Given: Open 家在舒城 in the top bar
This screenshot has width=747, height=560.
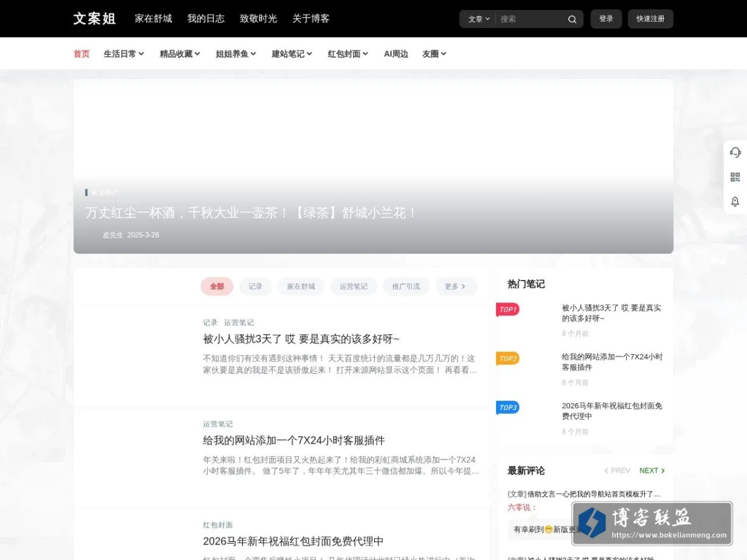Looking at the screenshot, I should coord(153,19).
